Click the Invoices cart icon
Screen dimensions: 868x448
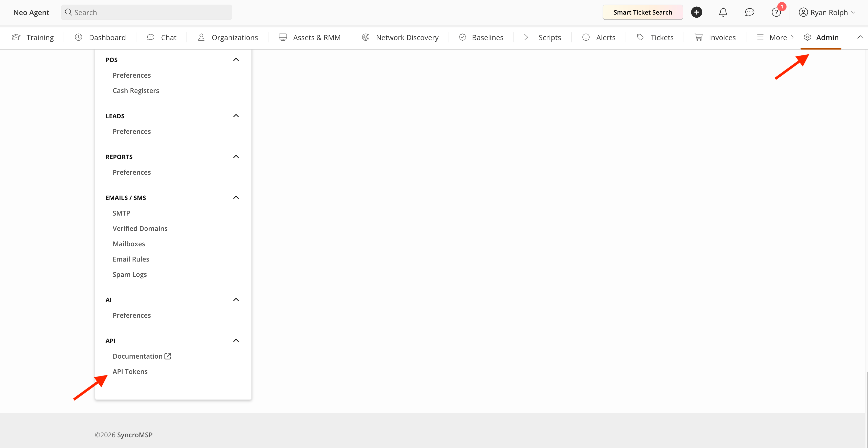[698, 37]
